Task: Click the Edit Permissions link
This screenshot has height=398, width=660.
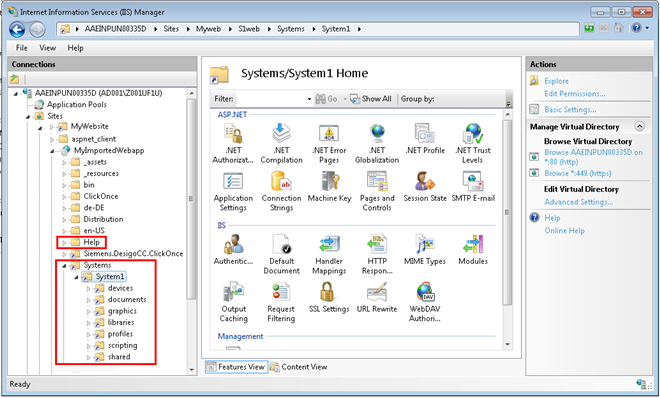Action: click(574, 93)
